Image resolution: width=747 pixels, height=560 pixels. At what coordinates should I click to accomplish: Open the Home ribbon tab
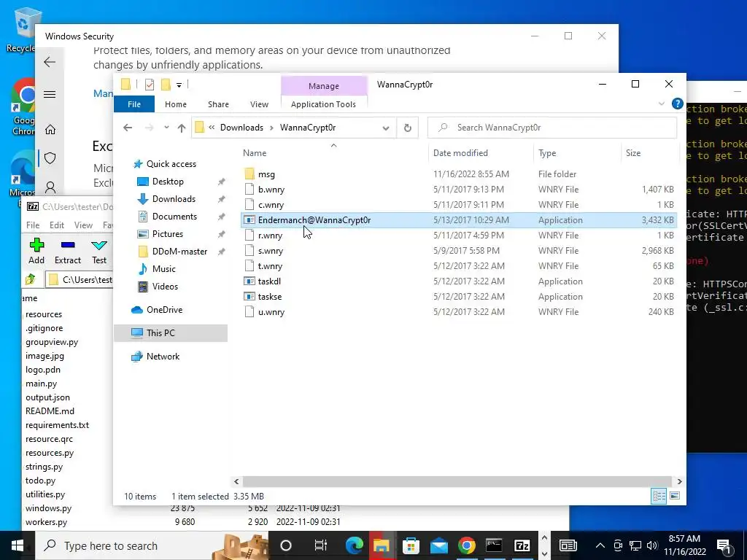pyautogui.click(x=176, y=104)
